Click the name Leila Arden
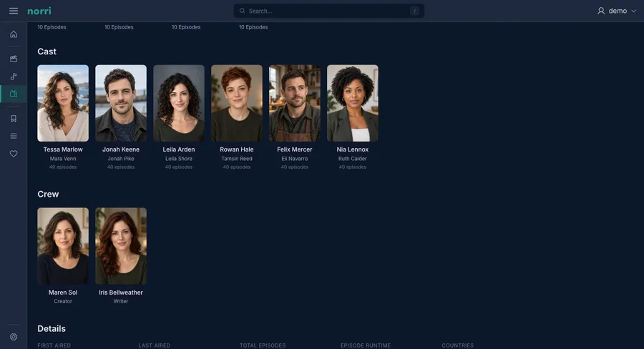 (x=179, y=149)
